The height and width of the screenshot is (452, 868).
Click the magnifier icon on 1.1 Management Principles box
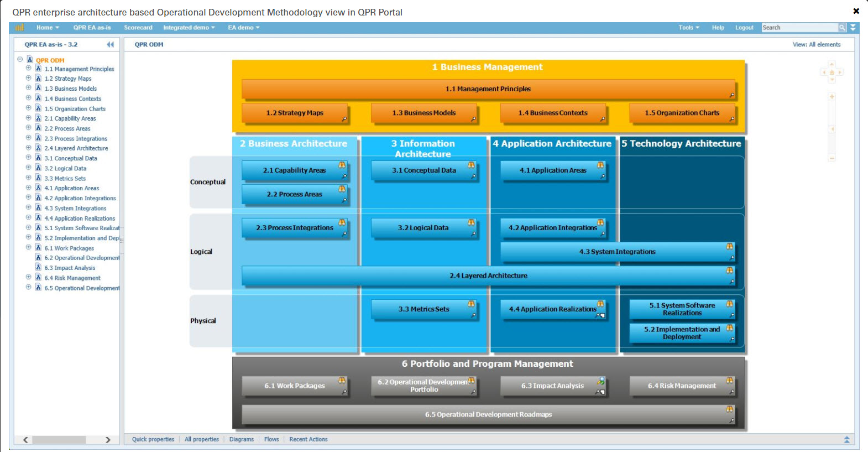(x=732, y=95)
